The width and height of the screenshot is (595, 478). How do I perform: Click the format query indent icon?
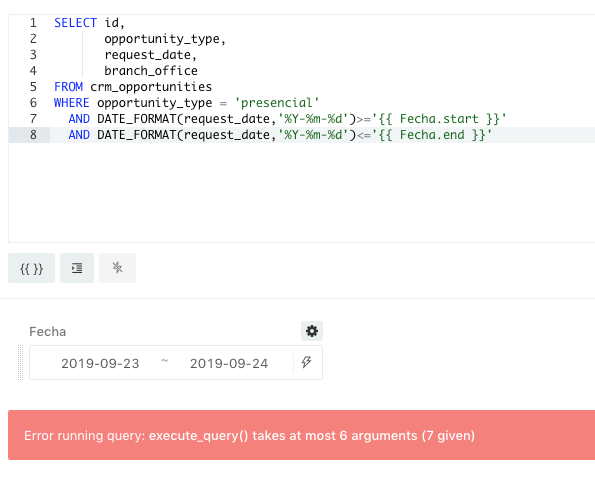point(77,268)
